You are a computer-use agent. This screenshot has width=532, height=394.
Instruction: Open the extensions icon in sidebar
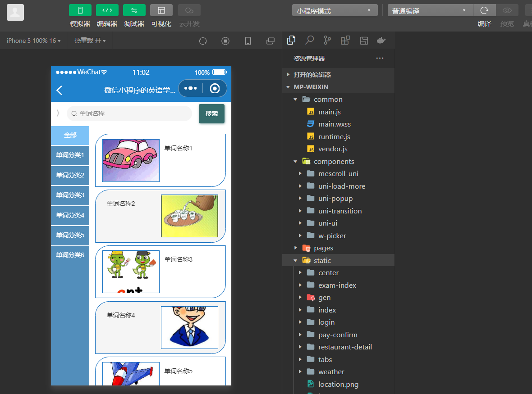345,41
